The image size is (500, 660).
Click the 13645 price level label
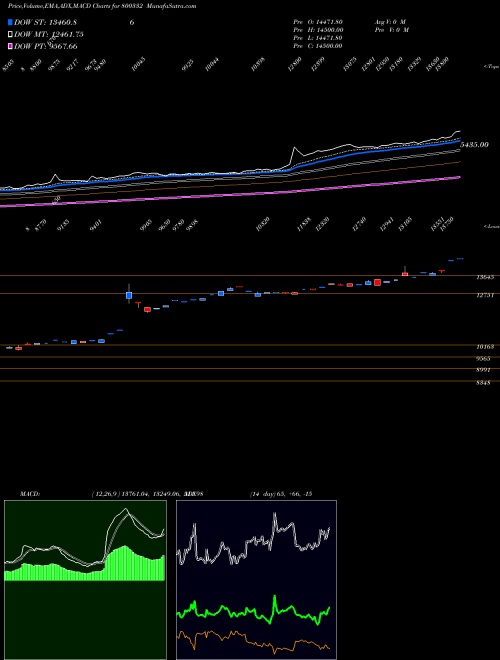[x=485, y=277]
